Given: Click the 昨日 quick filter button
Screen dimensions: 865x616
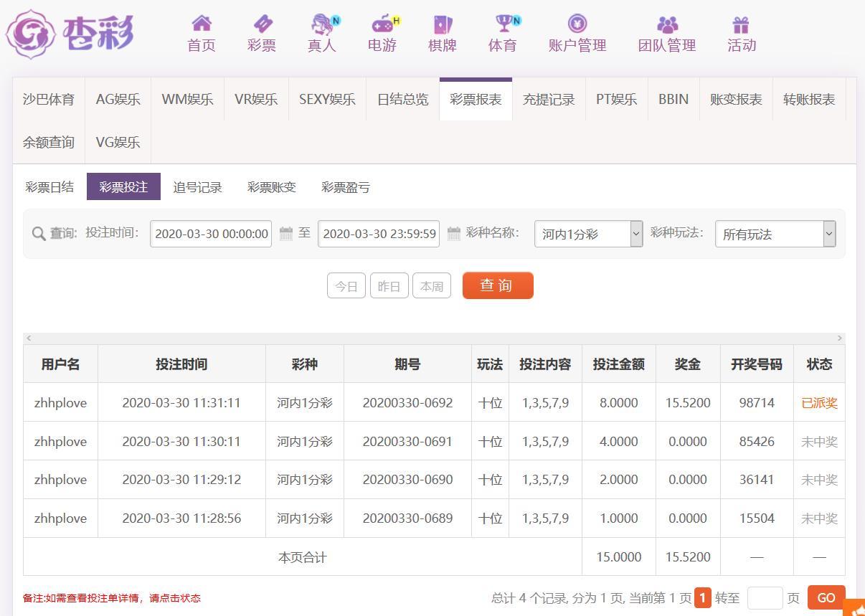Looking at the screenshot, I should tap(389, 286).
